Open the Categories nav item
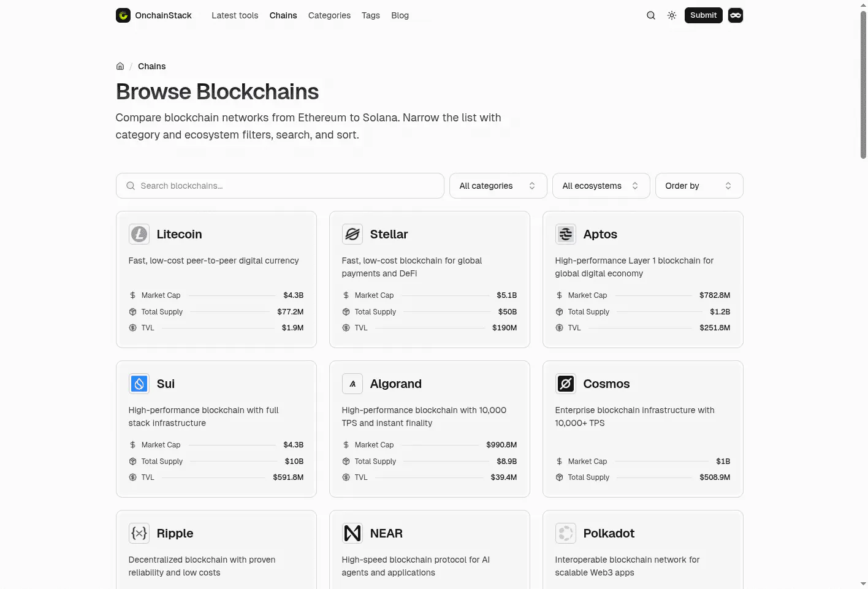 click(x=329, y=15)
